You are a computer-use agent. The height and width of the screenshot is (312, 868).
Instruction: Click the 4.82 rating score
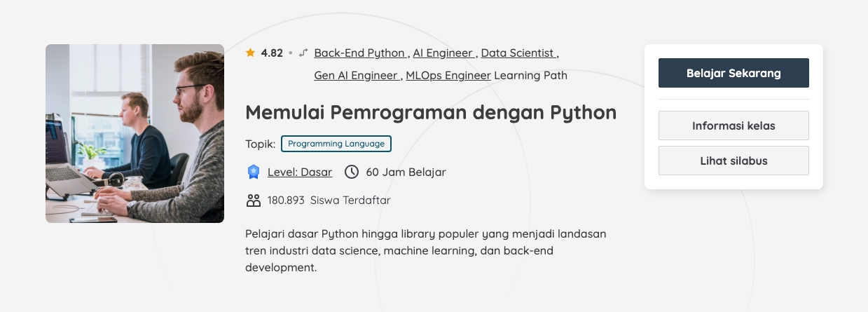(272, 53)
